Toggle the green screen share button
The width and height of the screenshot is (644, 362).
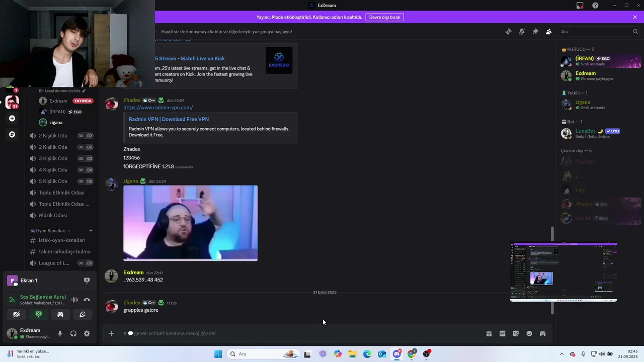tap(38, 314)
